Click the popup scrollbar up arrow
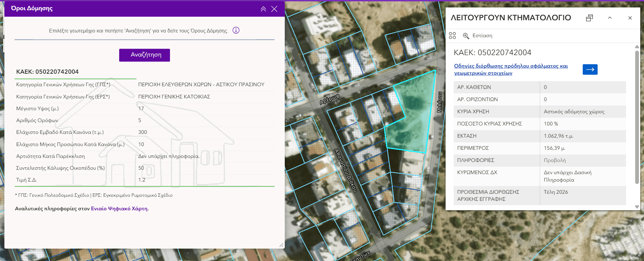The width and height of the screenshot is (644, 261). click(x=637, y=47)
